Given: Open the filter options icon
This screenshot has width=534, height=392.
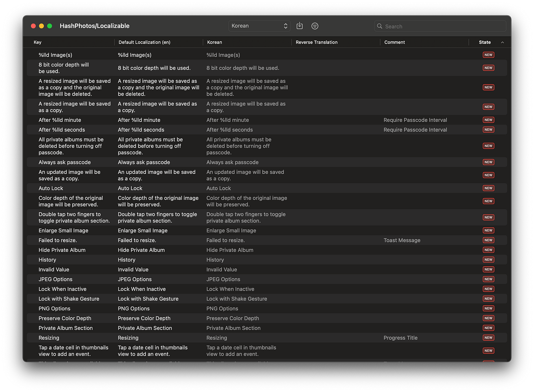Looking at the screenshot, I should pyautogui.click(x=315, y=26).
